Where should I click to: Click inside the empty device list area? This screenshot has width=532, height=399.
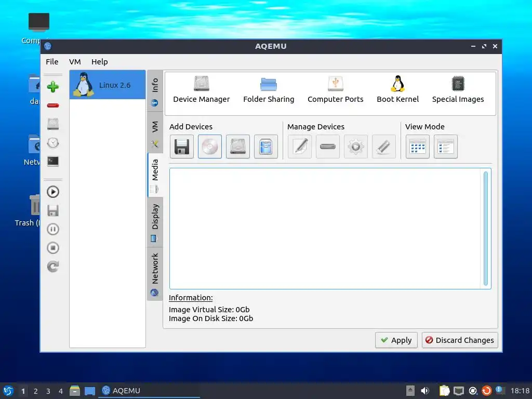click(325, 229)
